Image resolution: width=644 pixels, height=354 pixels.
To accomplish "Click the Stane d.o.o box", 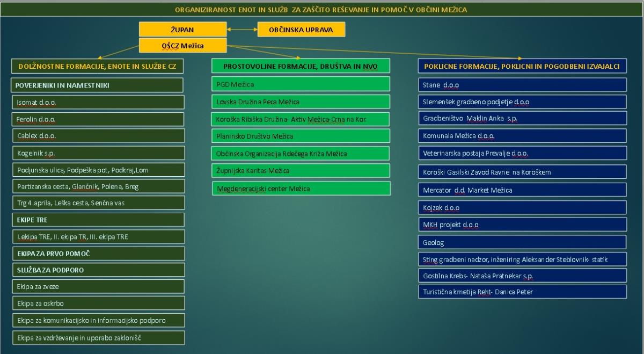I will (x=522, y=85).
